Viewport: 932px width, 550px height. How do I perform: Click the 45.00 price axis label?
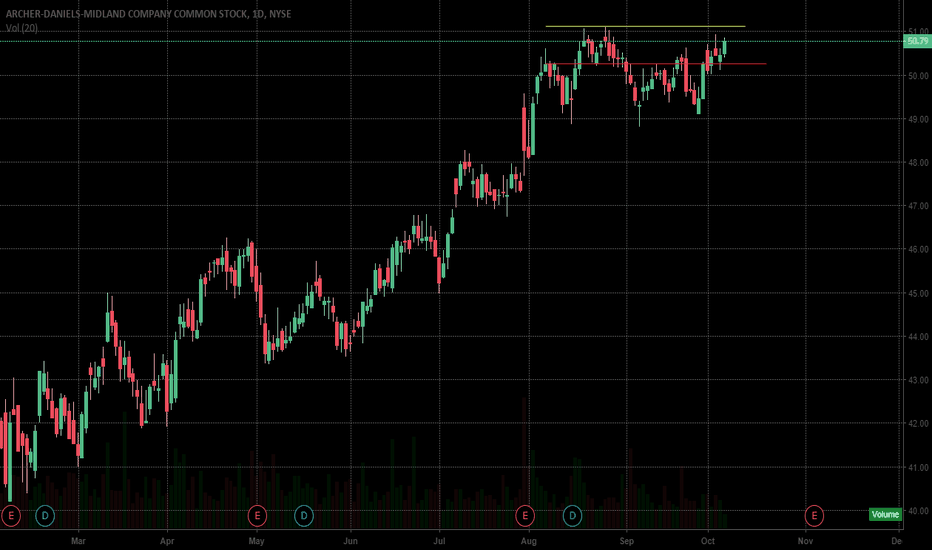[918, 293]
